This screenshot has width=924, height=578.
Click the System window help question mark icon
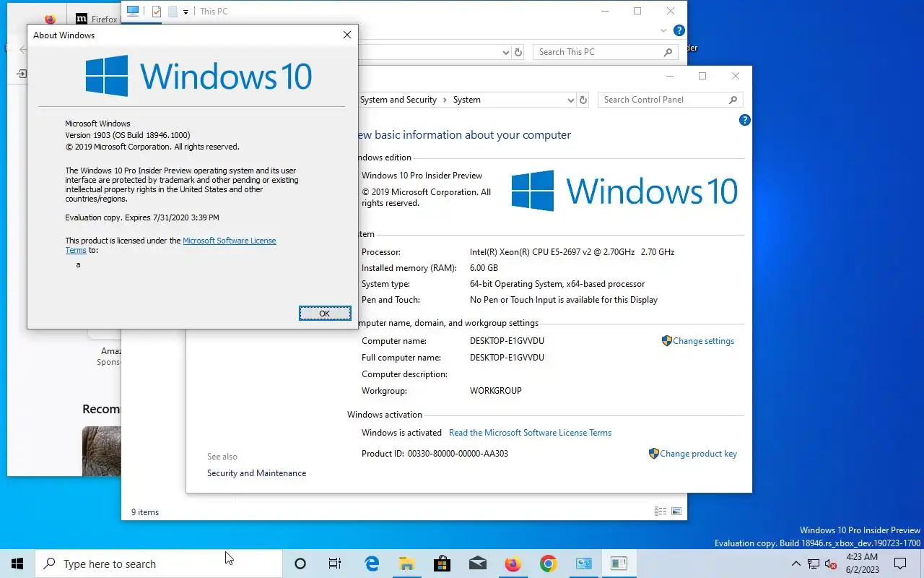pyautogui.click(x=745, y=120)
